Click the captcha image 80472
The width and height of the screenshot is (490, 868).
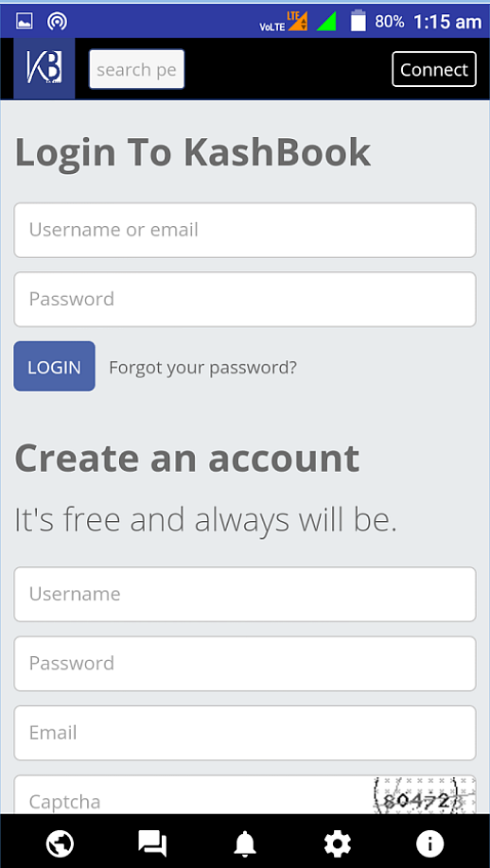pyautogui.click(x=425, y=795)
